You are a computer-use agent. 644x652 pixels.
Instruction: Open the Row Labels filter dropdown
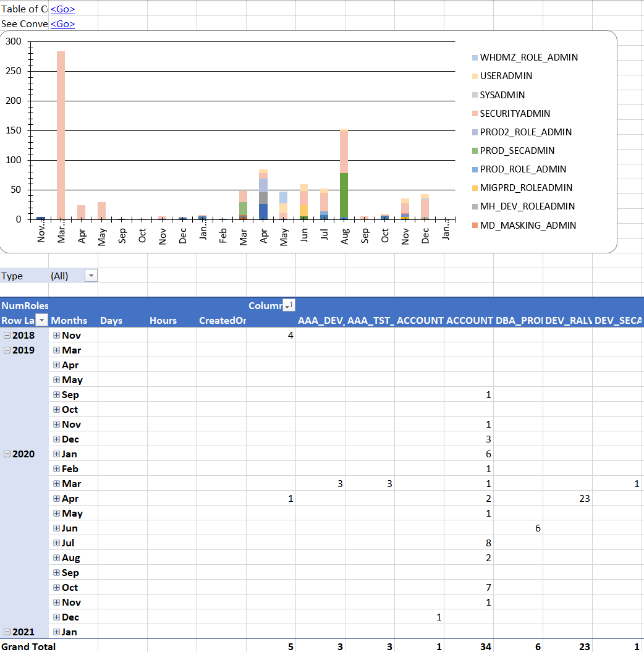(x=41, y=321)
